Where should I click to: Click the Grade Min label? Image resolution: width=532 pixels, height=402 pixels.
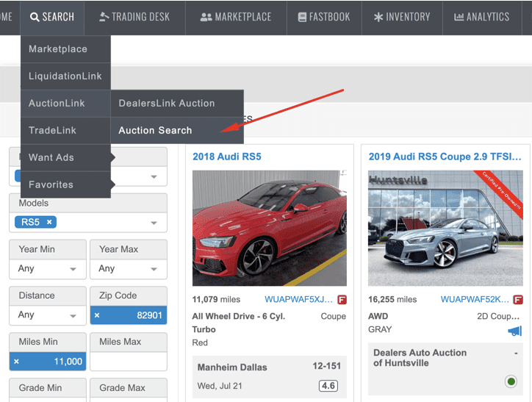(40, 388)
